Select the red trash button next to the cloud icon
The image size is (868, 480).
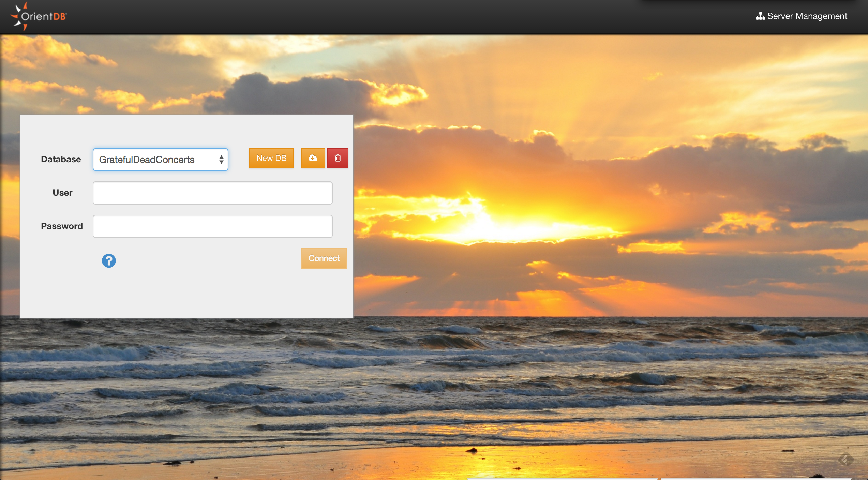coord(338,158)
